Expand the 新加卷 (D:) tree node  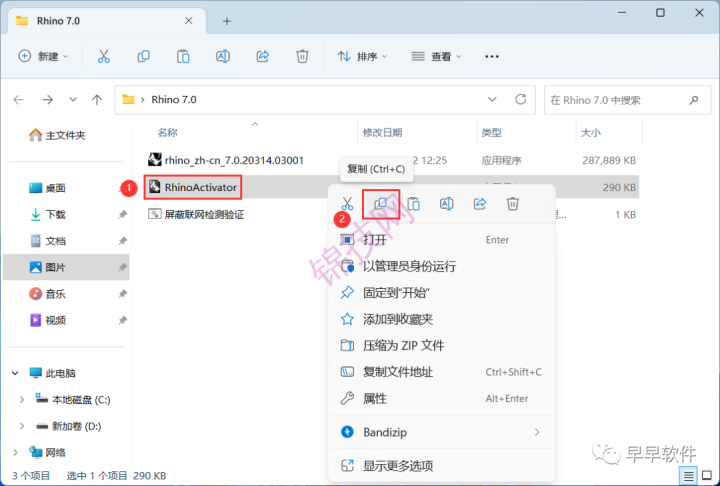(x=22, y=426)
